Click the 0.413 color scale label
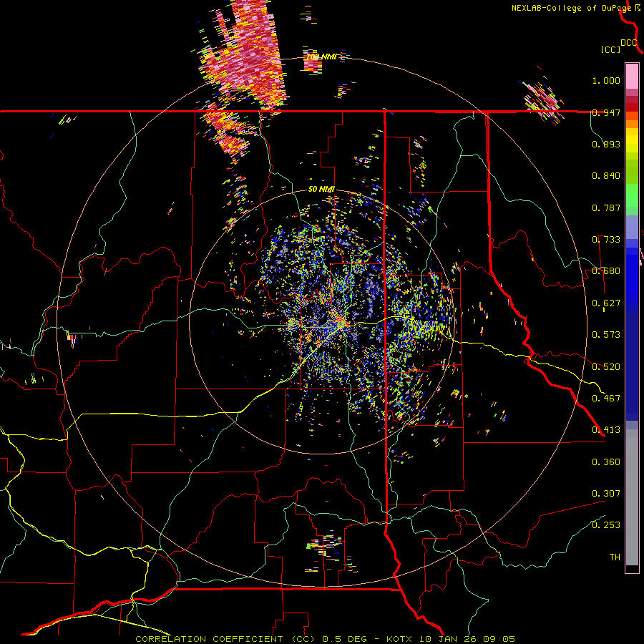This screenshot has height=644, width=644. [606, 430]
